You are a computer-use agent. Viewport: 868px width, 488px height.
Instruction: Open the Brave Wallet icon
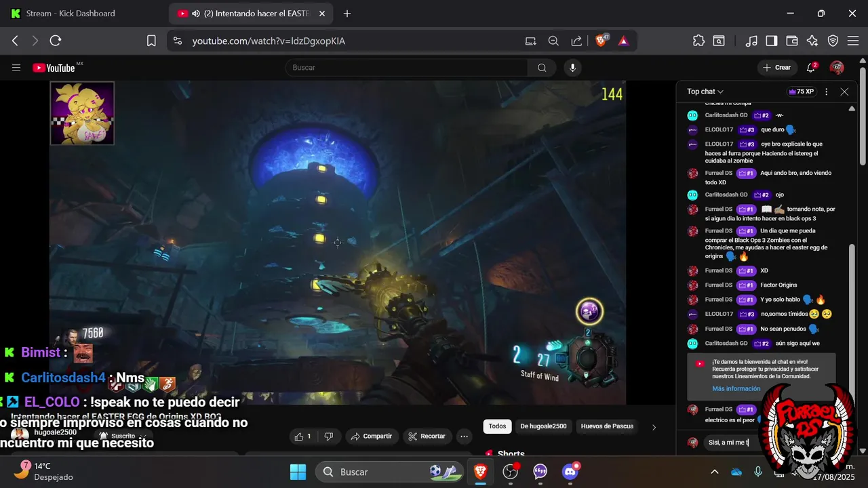pyautogui.click(x=791, y=41)
